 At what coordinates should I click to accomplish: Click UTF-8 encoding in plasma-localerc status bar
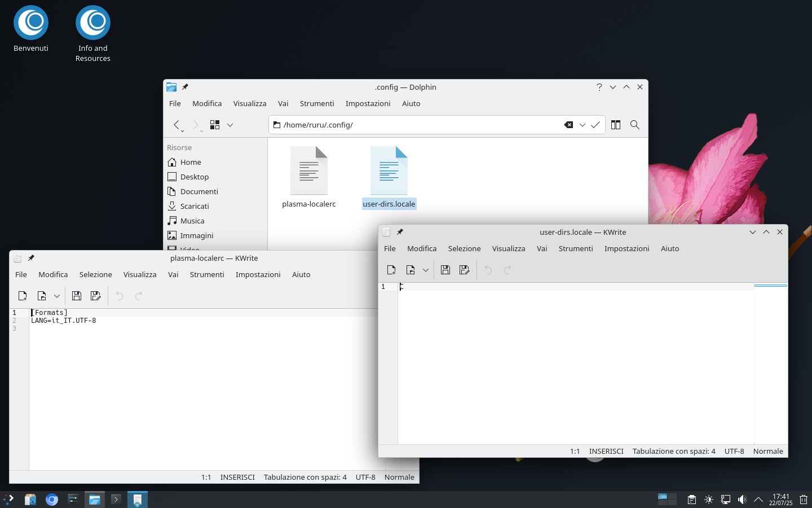(x=365, y=477)
